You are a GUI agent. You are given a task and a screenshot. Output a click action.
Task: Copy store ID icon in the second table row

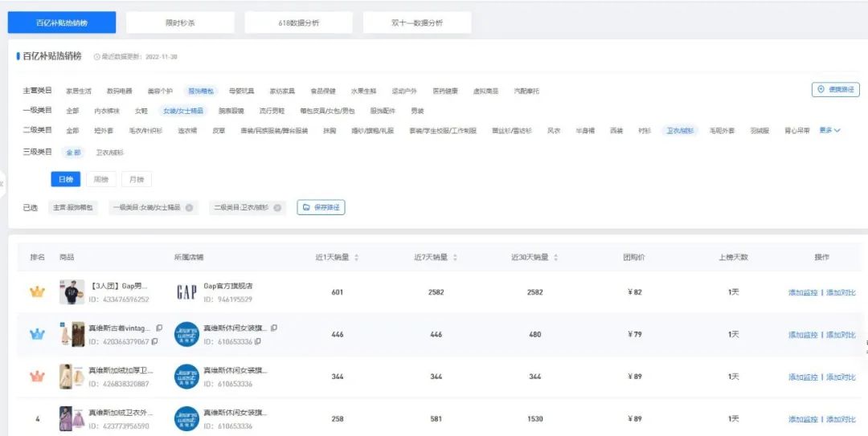tap(257, 342)
